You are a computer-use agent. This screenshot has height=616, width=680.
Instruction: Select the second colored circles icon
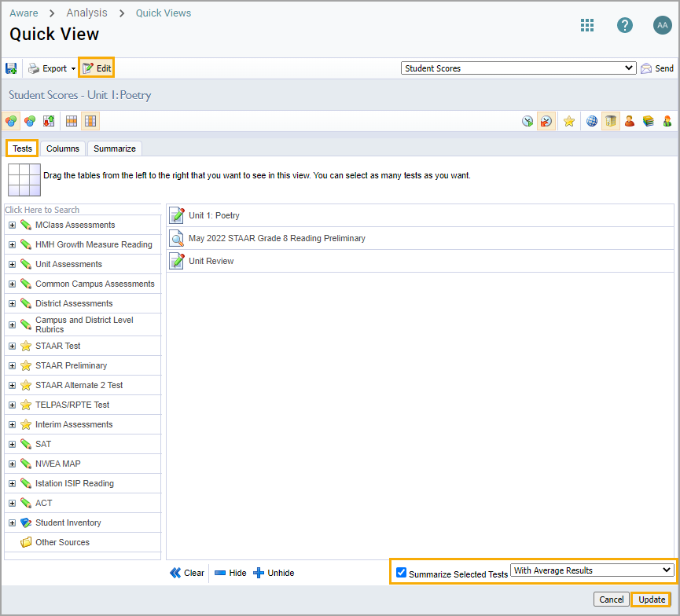coord(30,121)
